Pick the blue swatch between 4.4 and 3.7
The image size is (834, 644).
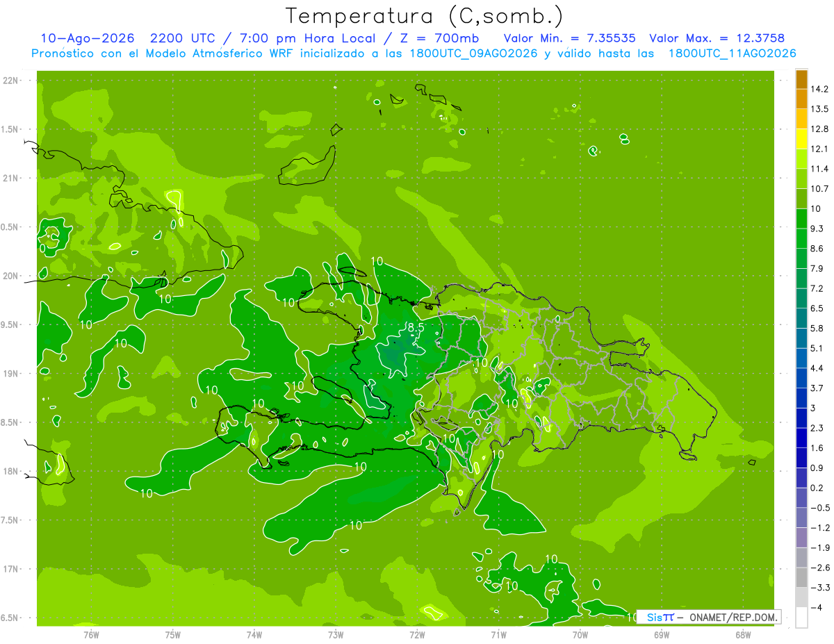point(801,378)
